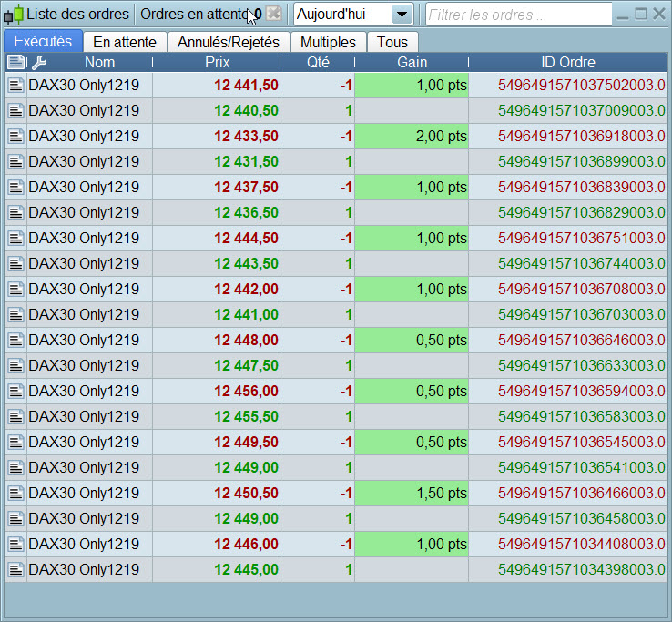Select the 2,00 pts gain cell
This screenshot has height=622, width=672.
pos(412,137)
